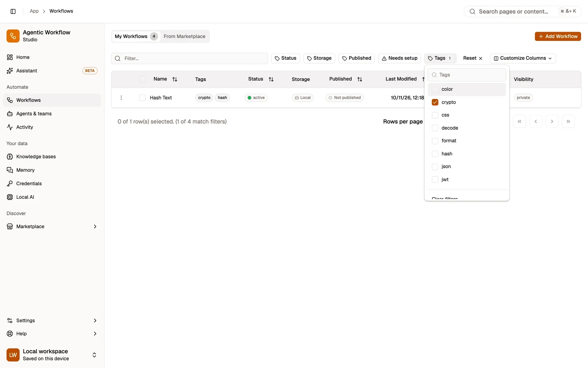
Task: Open the Status filter
Action: pyautogui.click(x=285, y=58)
